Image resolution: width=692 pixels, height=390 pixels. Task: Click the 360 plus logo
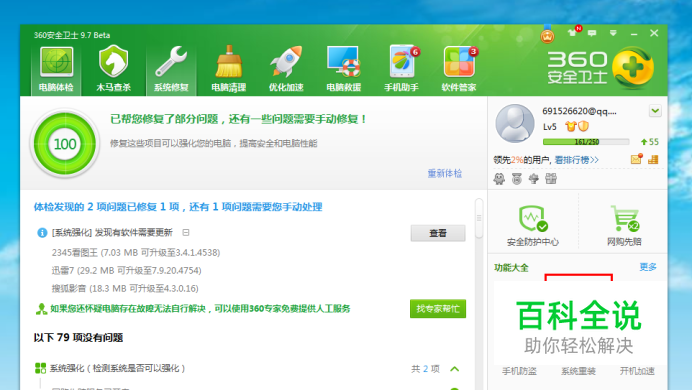point(633,68)
